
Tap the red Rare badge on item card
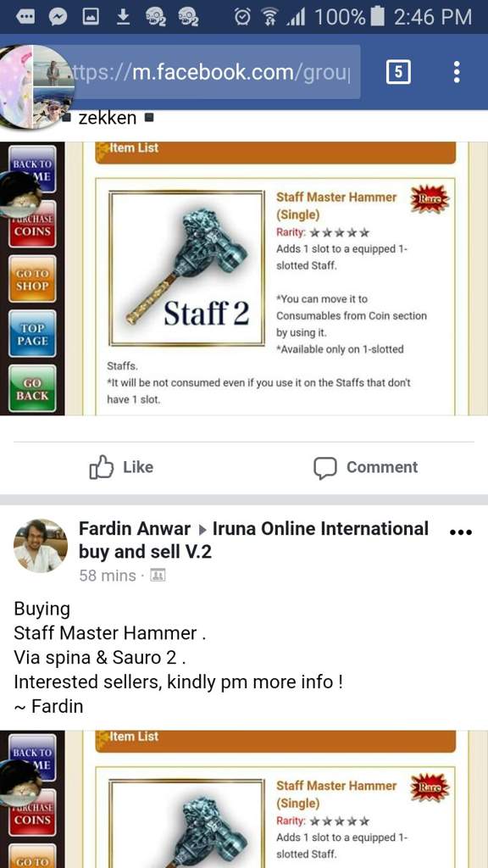click(x=430, y=199)
